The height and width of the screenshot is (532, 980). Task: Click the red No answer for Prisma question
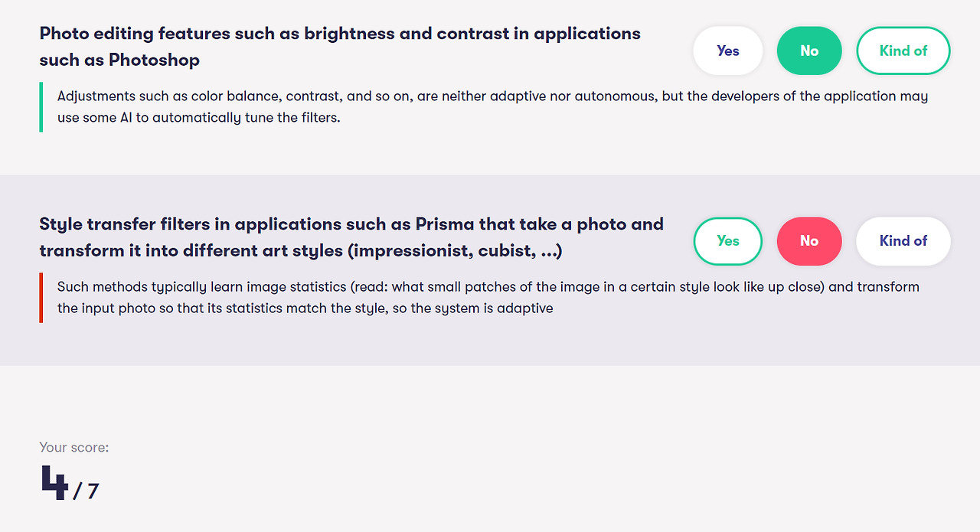click(x=809, y=240)
